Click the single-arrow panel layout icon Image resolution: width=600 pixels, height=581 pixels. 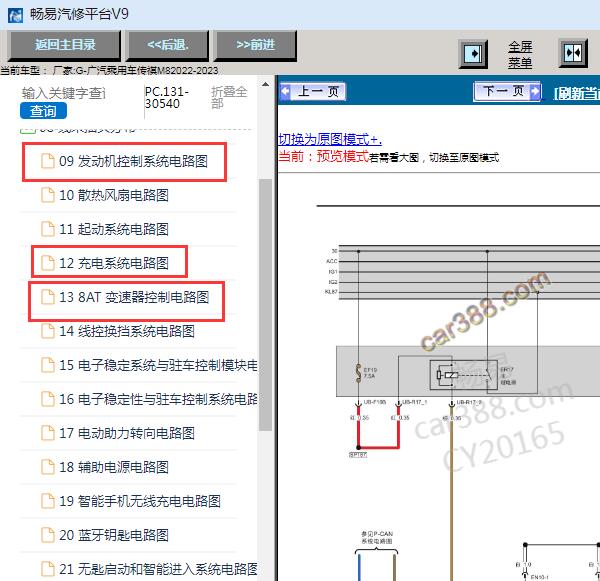pyautogui.click(x=473, y=54)
